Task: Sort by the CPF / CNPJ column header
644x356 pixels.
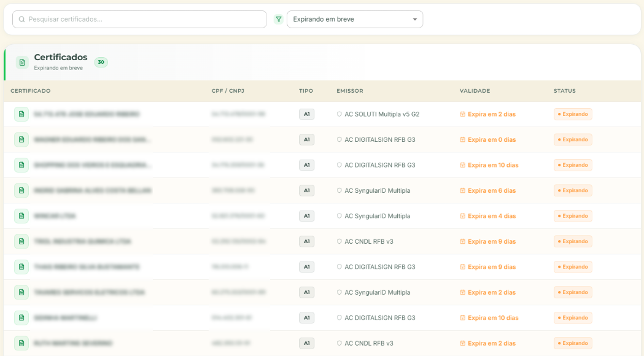Action: 228,91
